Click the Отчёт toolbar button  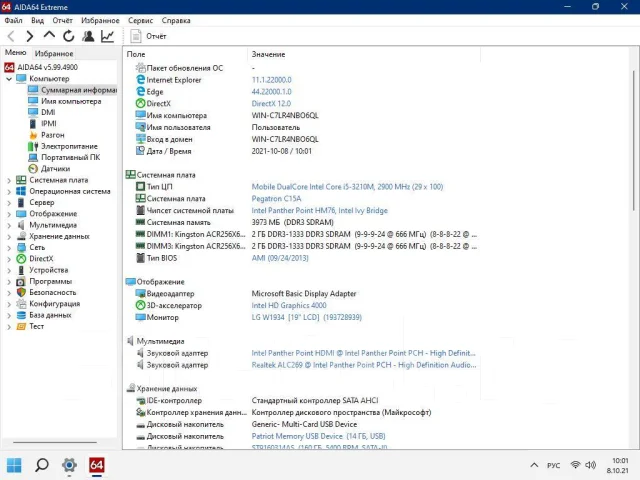[148, 36]
